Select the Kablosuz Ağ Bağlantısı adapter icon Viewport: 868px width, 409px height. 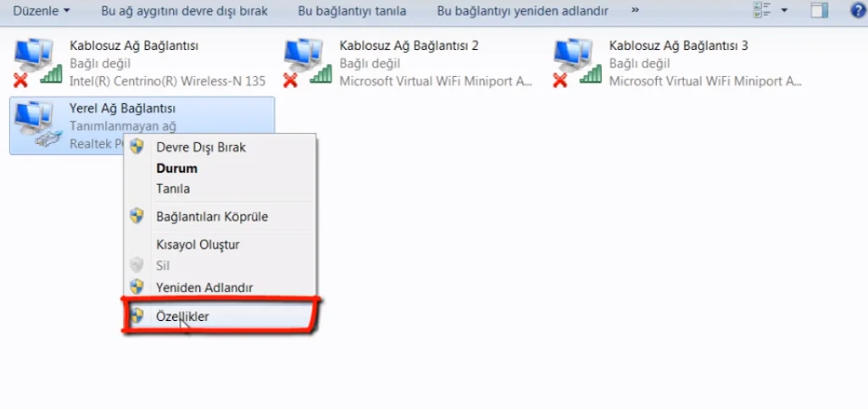point(37,63)
